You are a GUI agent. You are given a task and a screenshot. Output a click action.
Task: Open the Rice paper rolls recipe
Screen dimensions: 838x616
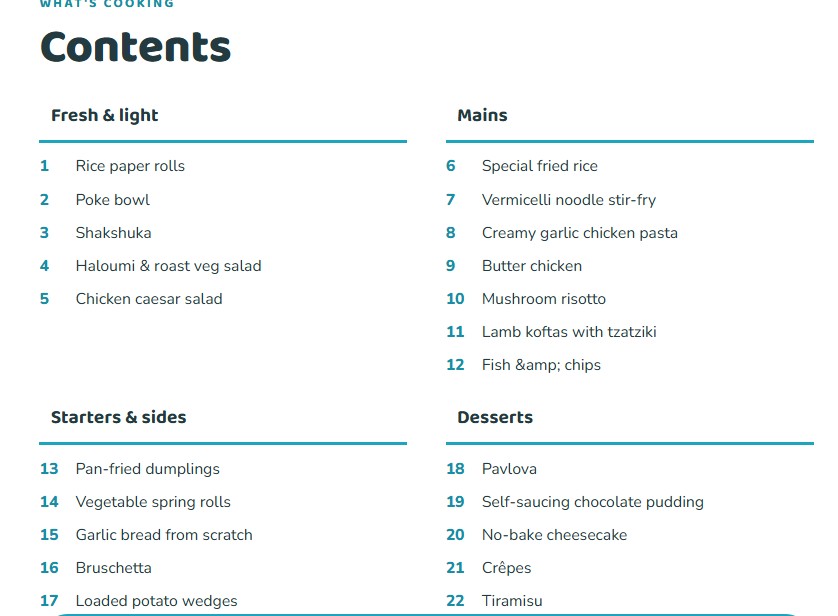click(130, 166)
